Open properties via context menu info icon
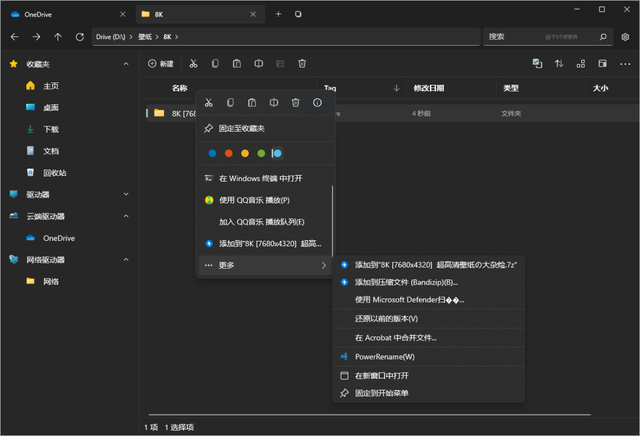Screen dimensions: 640x436 [x=317, y=102]
